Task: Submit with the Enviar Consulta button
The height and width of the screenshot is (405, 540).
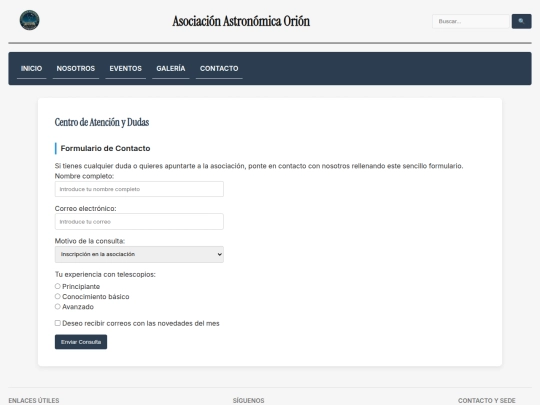Action: pyautogui.click(x=81, y=342)
